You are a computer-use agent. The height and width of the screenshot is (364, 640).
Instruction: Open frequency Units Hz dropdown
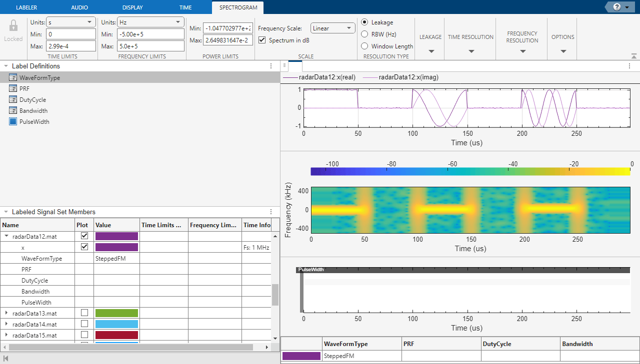click(x=150, y=22)
